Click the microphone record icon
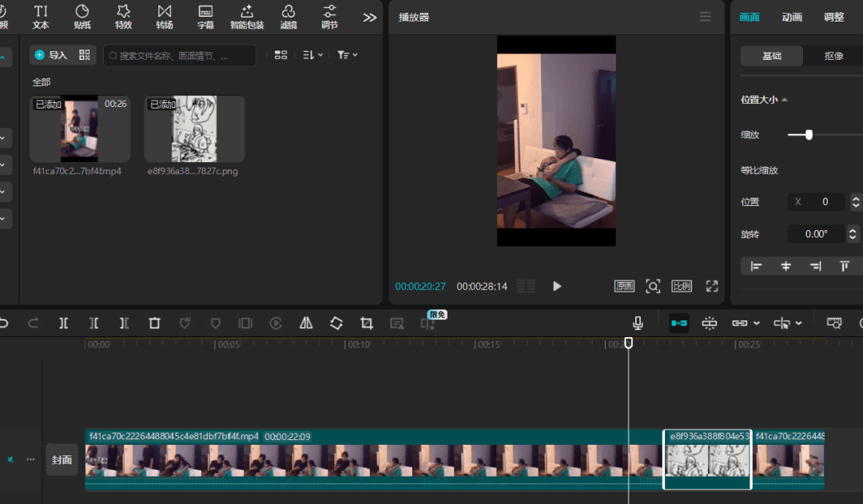The width and height of the screenshot is (863, 504). pyautogui.click(x=638, y=323)
